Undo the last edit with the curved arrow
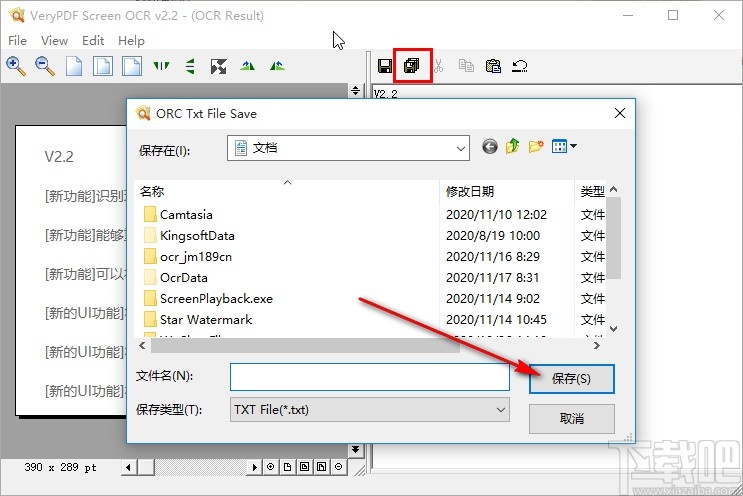 click(520, 66)
